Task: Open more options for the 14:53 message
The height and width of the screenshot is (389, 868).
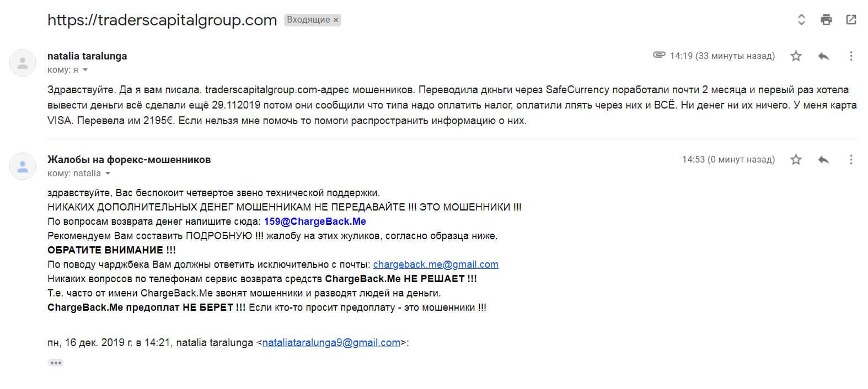Action: tap(851, 160)
